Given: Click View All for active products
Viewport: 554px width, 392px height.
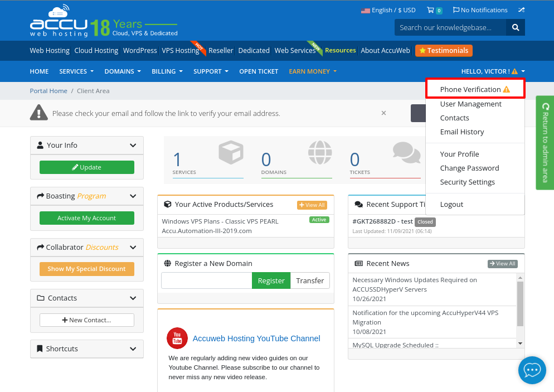Looking at the screenshot, I should click(x=312, y=205).
